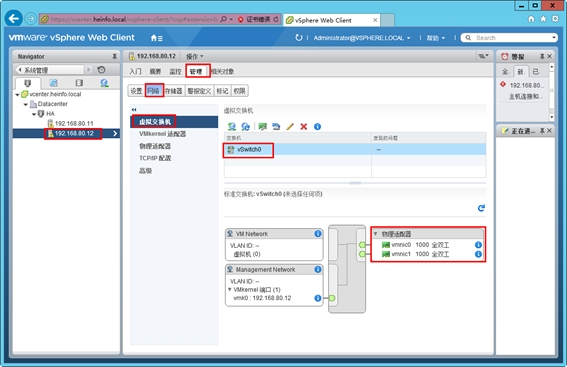The height and width of the screenshot is (367, 567).
Task: Open the Administrator@VSPHERE.LOCAL user dropdown
Action: click(362, 38)
